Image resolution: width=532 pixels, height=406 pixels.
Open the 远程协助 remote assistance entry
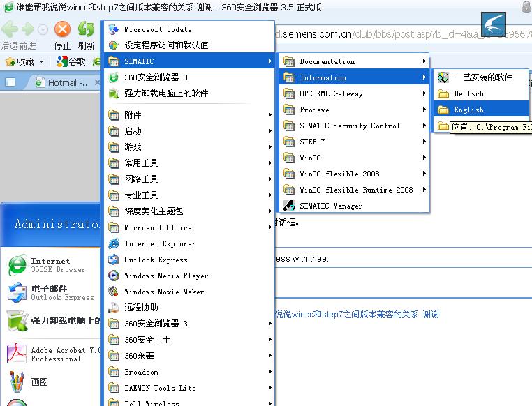189,308
